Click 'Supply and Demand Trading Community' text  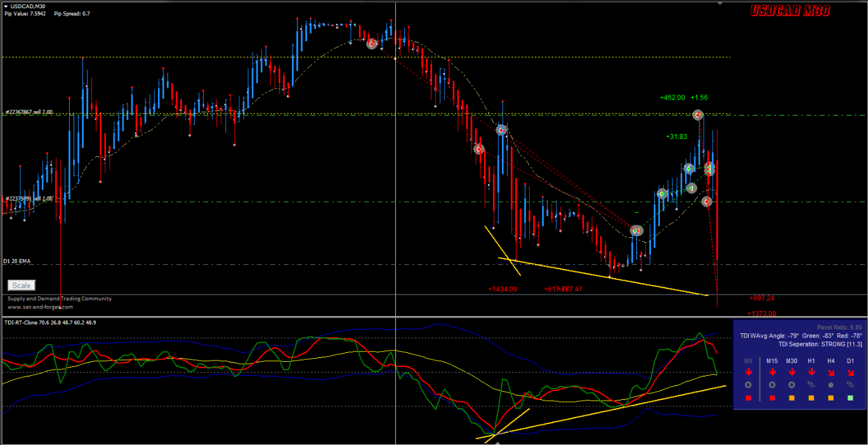(60, 298)
